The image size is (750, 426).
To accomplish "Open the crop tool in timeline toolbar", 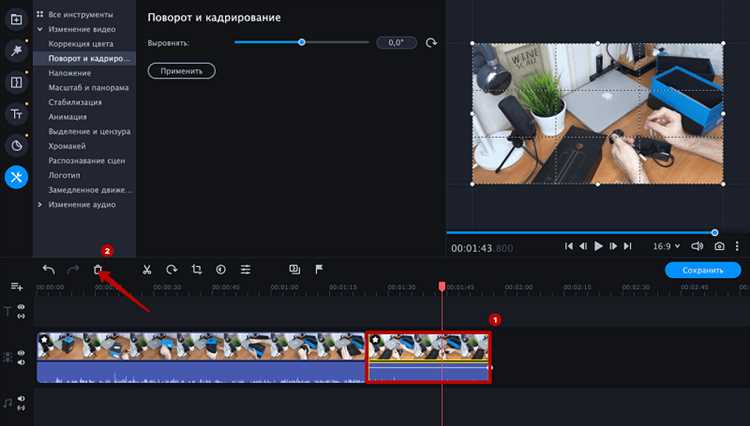I will coord(197,270).
